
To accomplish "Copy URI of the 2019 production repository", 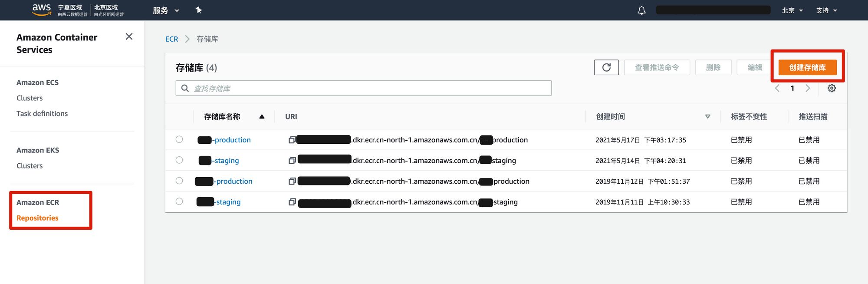I will click(x=292, y=181).
